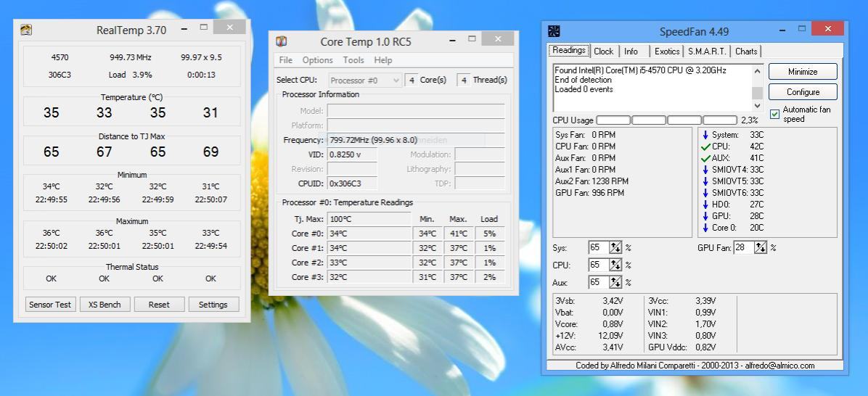This screenshot has width=868, height=396.
Task: Click the Found Intel Core i5-4570 log line
Action: pos(640,71)
